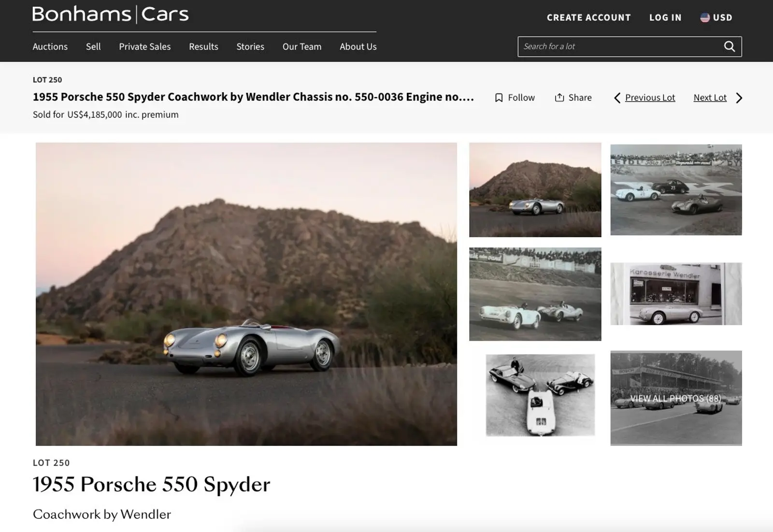Click the Follow bookmark icon
The image size is (773, 532).
click(499, 98)
